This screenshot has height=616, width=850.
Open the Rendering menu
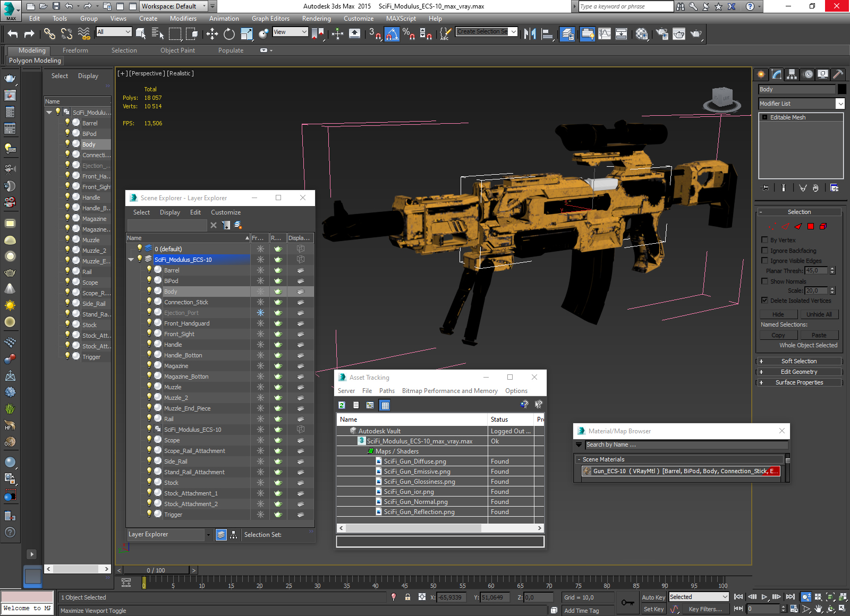[316, 19]
